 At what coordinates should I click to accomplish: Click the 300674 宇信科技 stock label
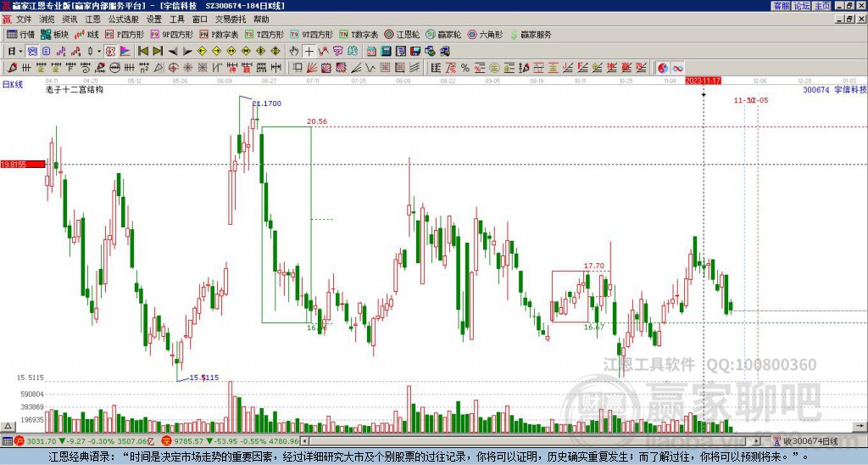tap(835, 89)
